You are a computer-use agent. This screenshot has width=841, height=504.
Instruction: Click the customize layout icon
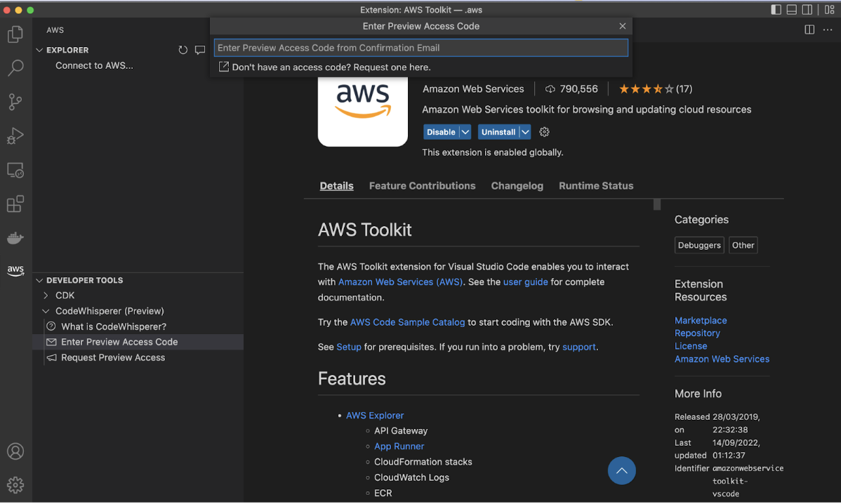pyautogui.click(x=829, y=10)
